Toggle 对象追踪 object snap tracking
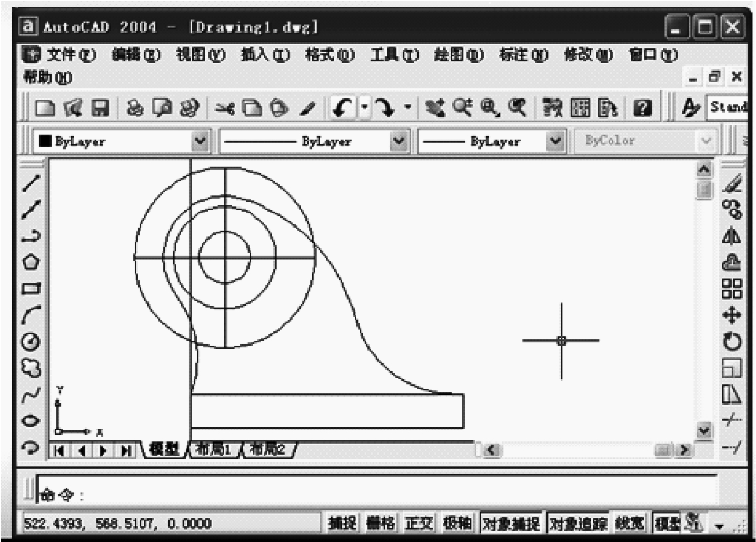Screen dimensions: 756x542 pos(578,523)
